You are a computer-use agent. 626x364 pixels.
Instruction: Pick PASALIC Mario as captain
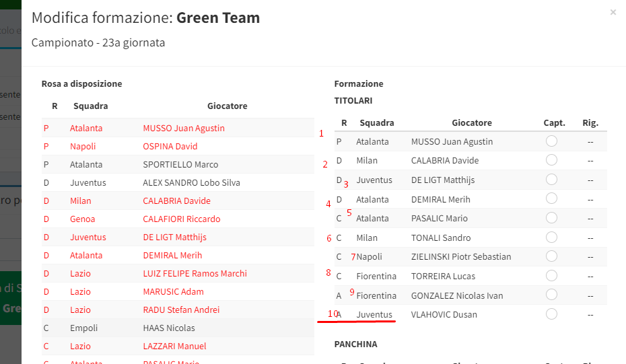551,218
